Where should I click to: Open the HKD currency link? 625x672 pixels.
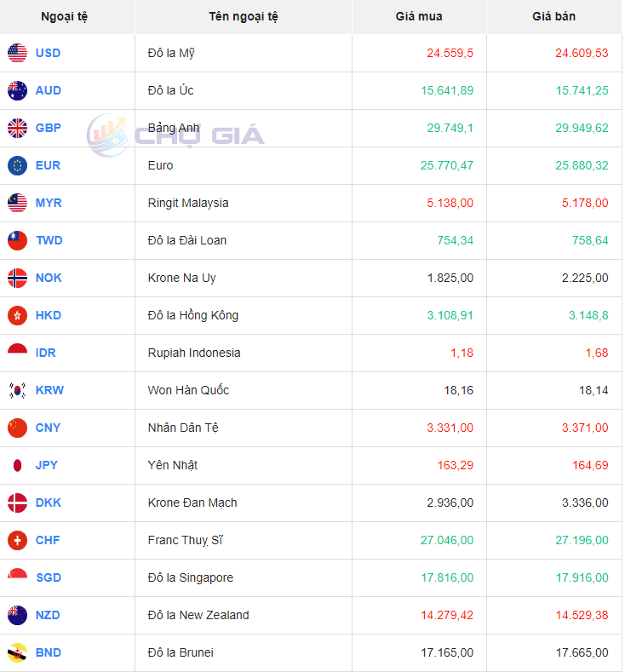point(49,315)
